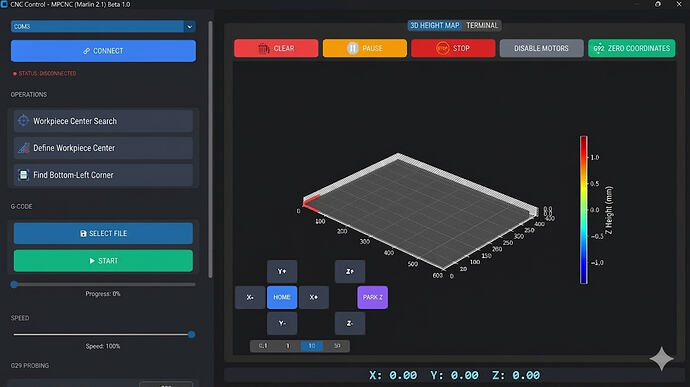Open the SELECT FILE button

(x=103, y=233)
